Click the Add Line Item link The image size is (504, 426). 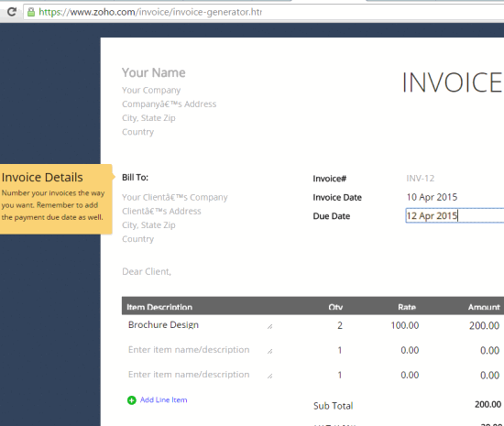click(163, 400)
